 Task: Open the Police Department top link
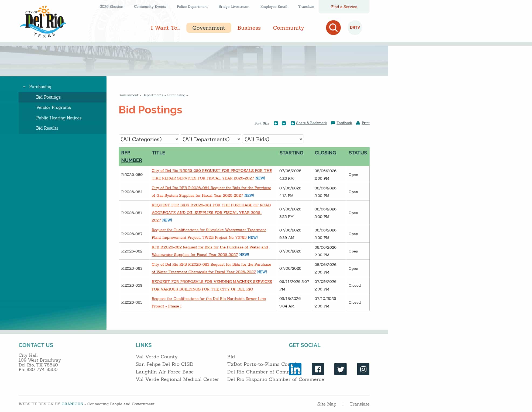[x=192, y=6]
